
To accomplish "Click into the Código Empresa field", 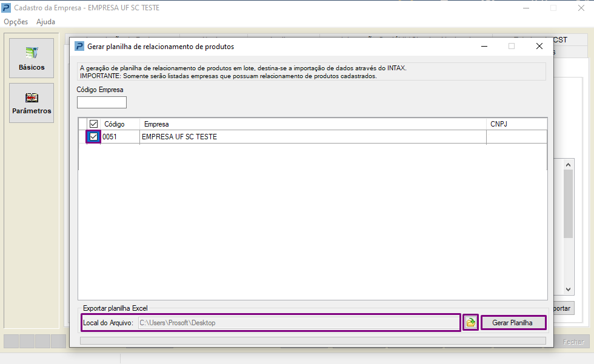I will tap(102, 102).
